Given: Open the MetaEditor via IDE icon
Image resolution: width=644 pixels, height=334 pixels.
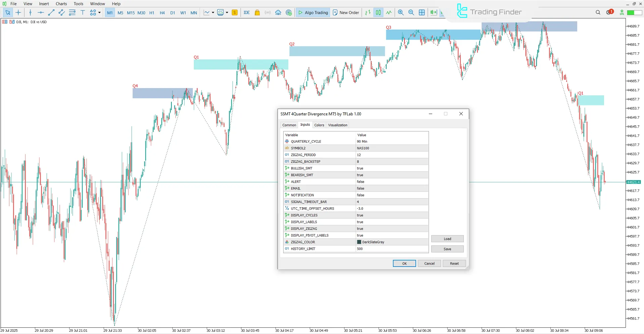Looking at the screenshot, I should (x=247, y=12).
